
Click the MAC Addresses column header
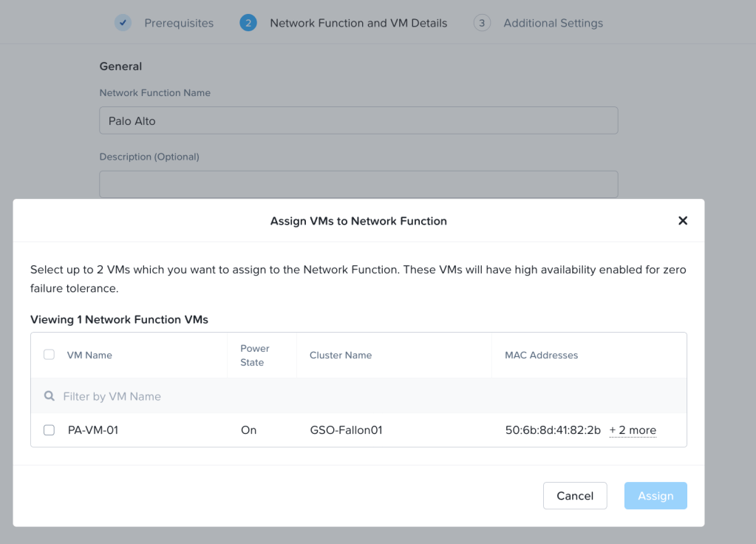coord(541,355)
